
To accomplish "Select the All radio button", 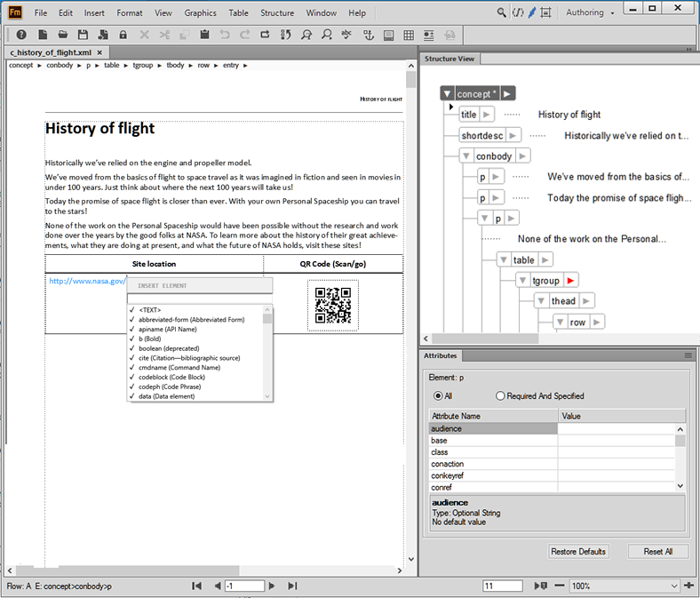I will pos(439,395).
